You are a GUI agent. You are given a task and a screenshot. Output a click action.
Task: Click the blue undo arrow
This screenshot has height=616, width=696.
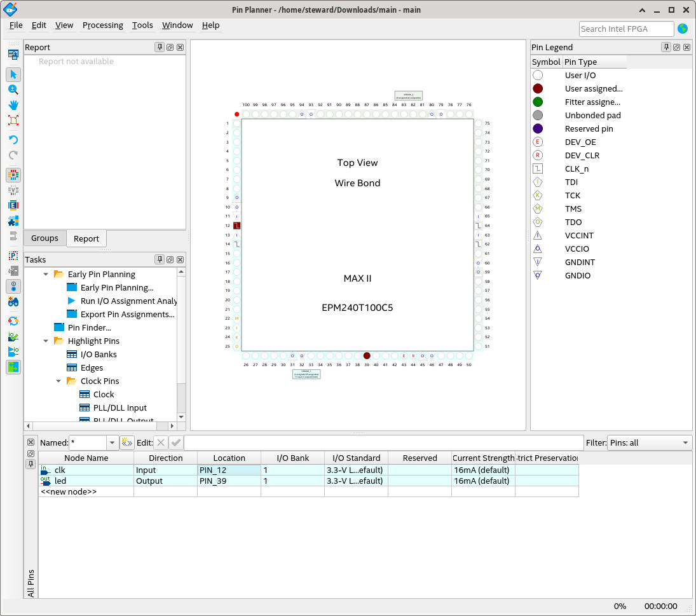[x=13, y=140]
